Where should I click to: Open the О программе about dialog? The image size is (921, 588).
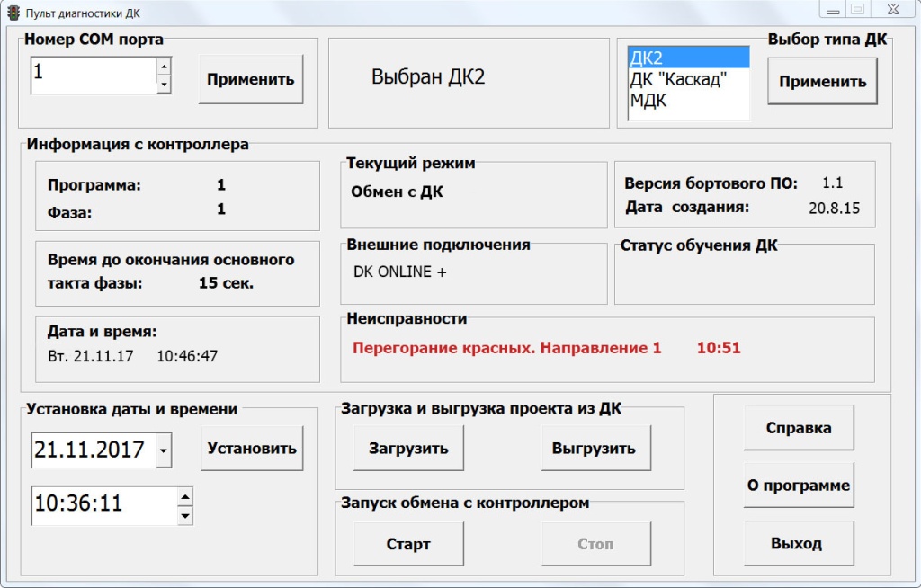point(798,486)
